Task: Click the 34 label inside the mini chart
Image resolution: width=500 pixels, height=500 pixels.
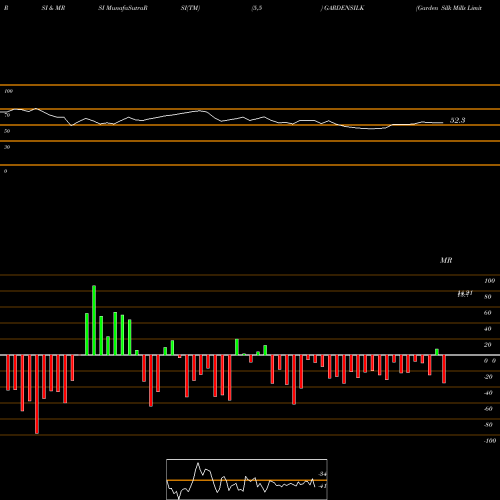Action: tap(322, 474)
